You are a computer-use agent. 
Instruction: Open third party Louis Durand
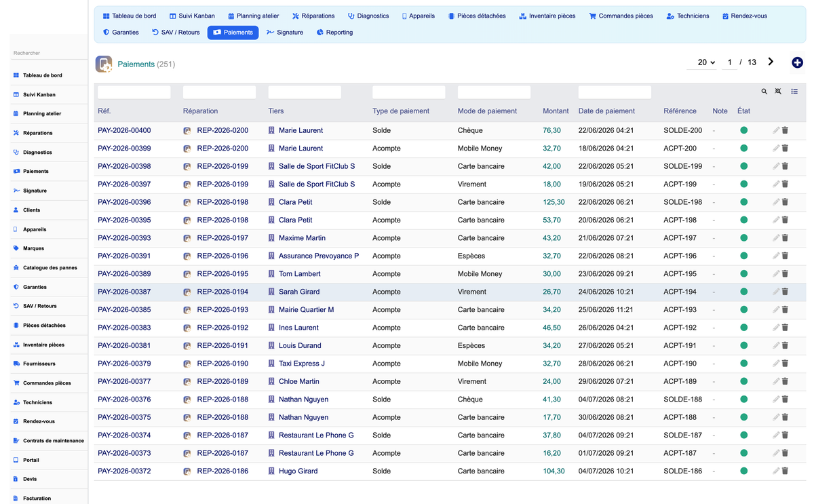300,345
